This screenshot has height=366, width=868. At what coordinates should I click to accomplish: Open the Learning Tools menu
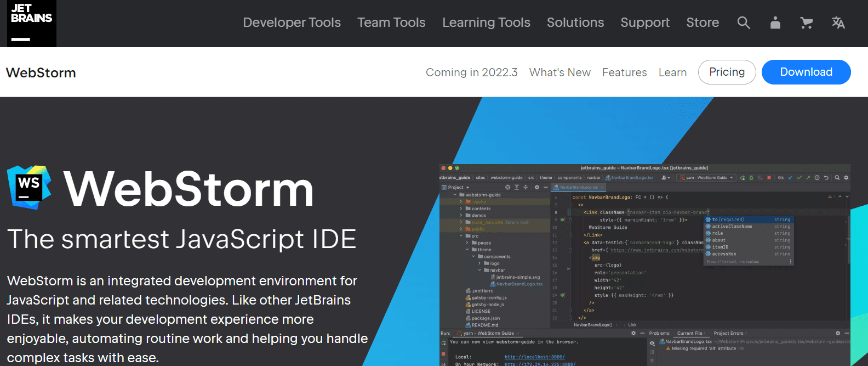pos(486,22)
